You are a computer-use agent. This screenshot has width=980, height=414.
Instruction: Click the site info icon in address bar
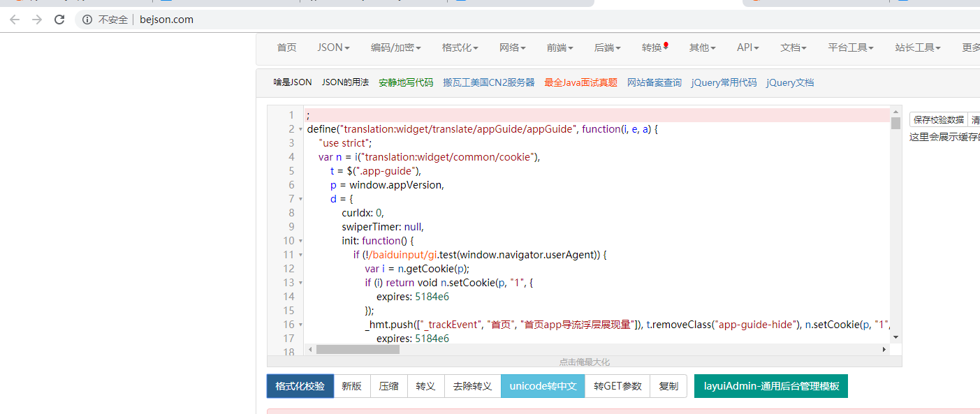[87, 20]
